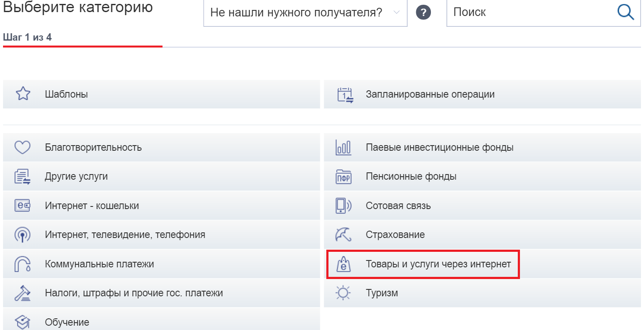Click the heart icon for Благотворительность

coord(22,148)
